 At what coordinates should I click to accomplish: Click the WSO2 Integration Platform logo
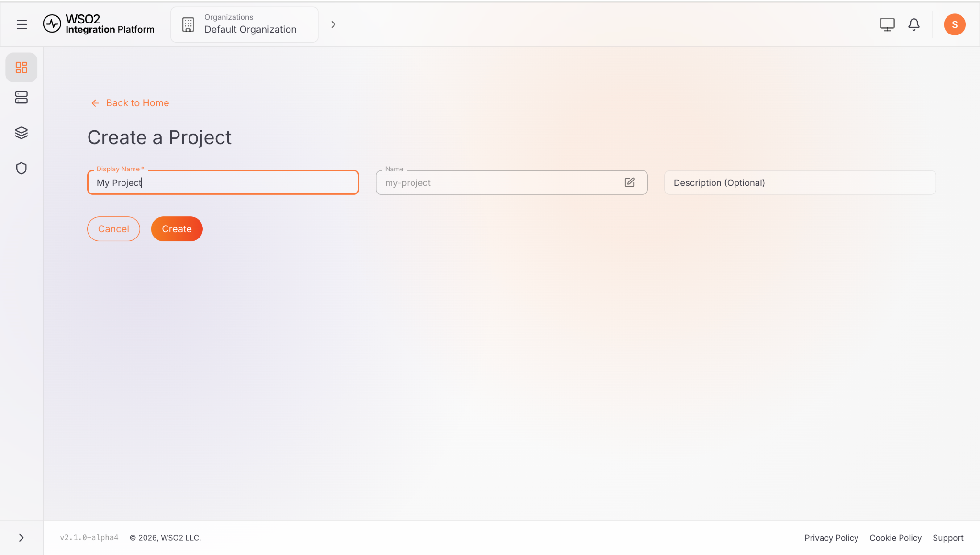pos(99,24)
